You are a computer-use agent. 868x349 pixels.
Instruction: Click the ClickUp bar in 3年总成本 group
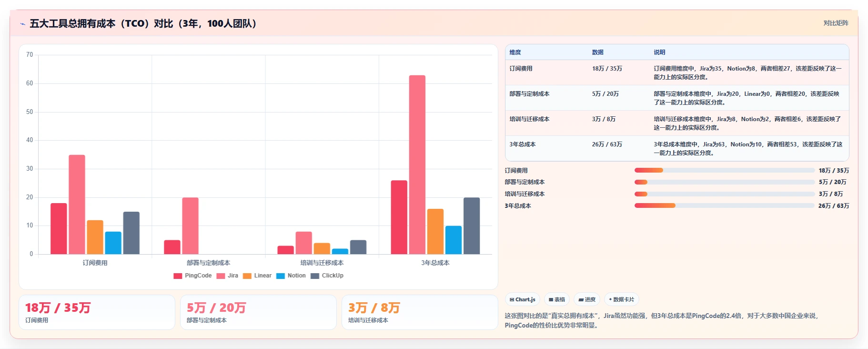point(472,226)
